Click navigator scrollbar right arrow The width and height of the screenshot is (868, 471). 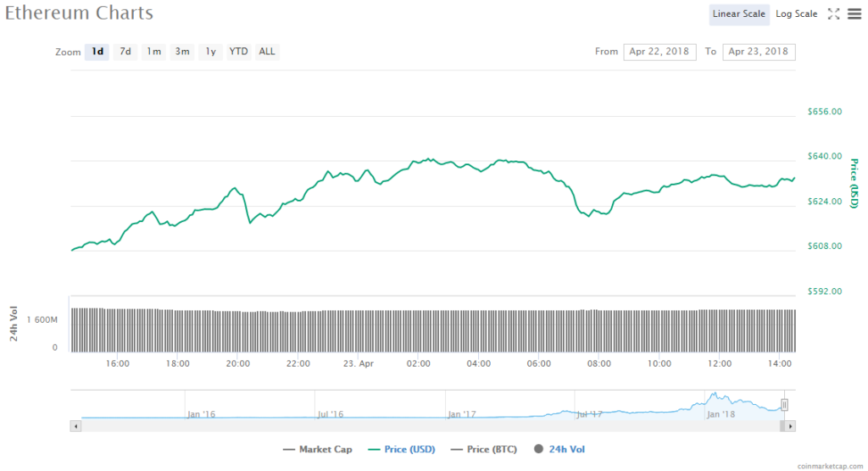[x=791, y=426]
